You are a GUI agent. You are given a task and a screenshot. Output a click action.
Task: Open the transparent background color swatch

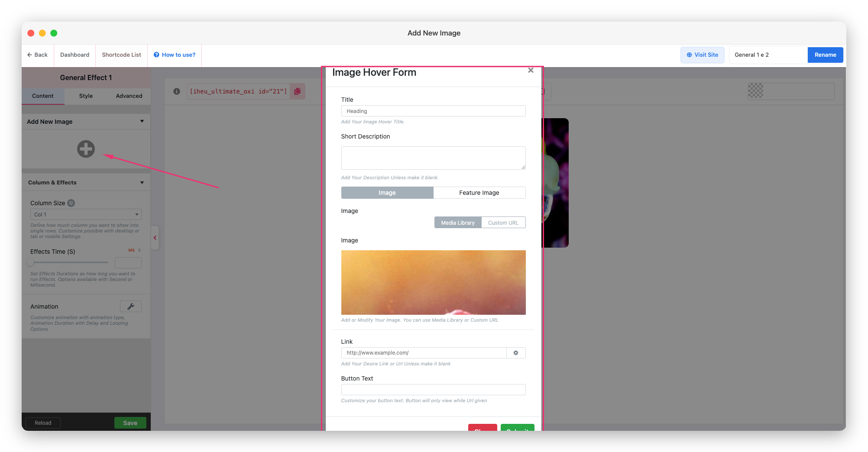756,91
